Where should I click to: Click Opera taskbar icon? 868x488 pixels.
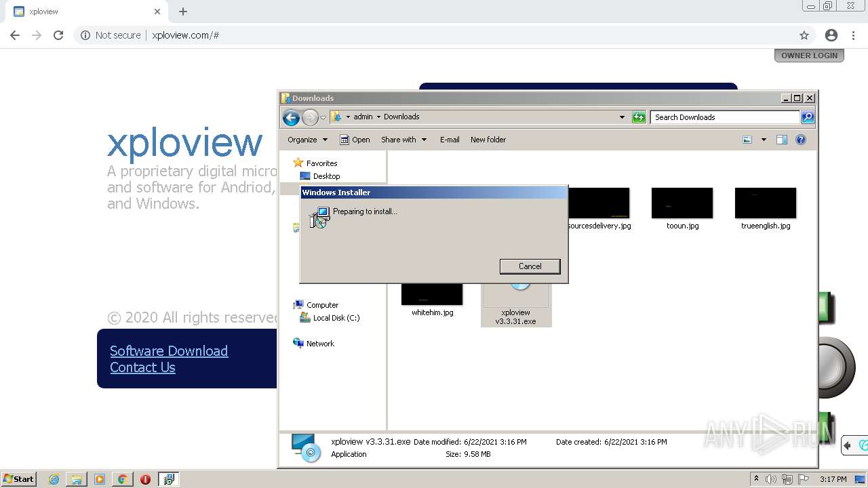pos(145,479)
